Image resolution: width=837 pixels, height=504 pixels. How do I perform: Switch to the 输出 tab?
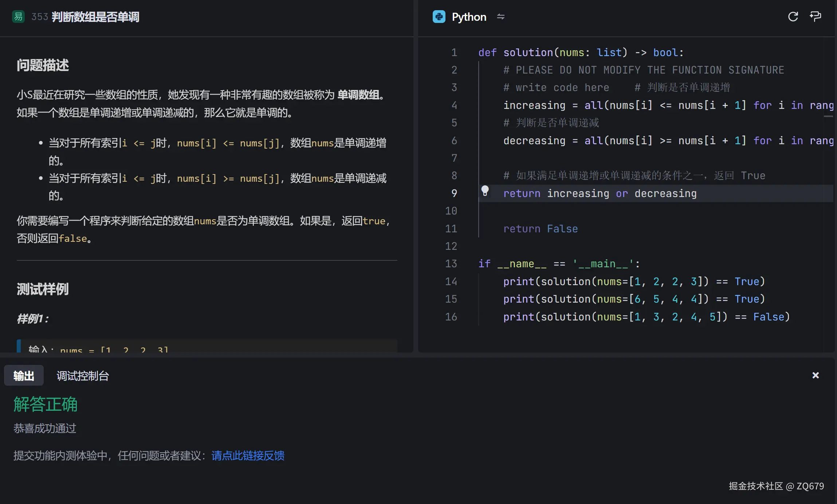click(23, 375)
